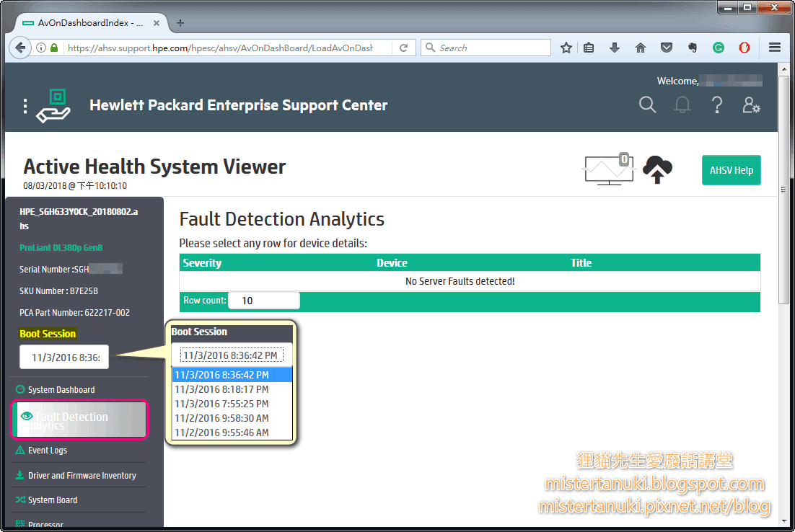Open the HPE Support Center search magnifier

(x=647, y=105)
